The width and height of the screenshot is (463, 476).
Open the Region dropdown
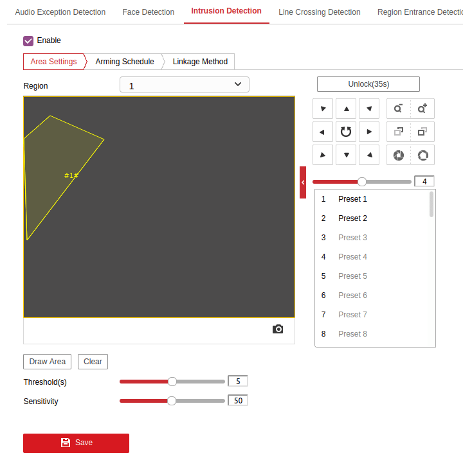(x=185, y=85)
